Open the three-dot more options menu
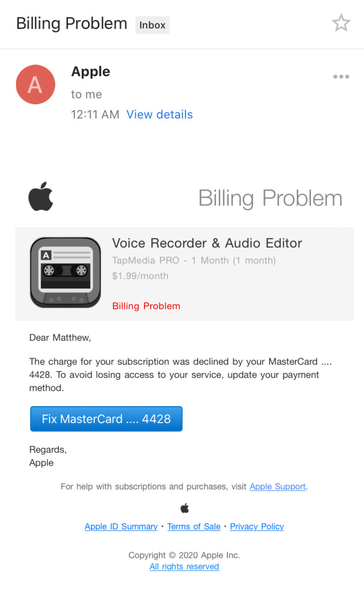 pos(341,77)
